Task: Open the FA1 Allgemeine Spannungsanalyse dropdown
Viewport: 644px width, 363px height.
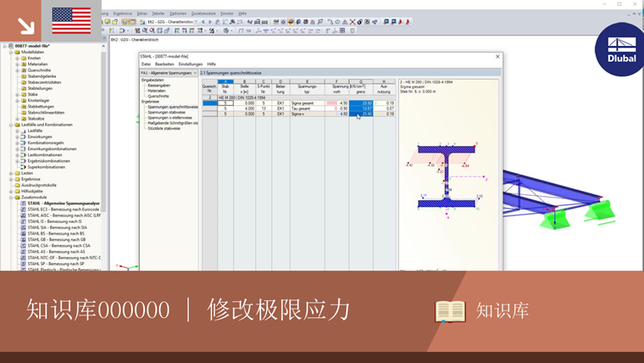Action: [x=195, y=73]
